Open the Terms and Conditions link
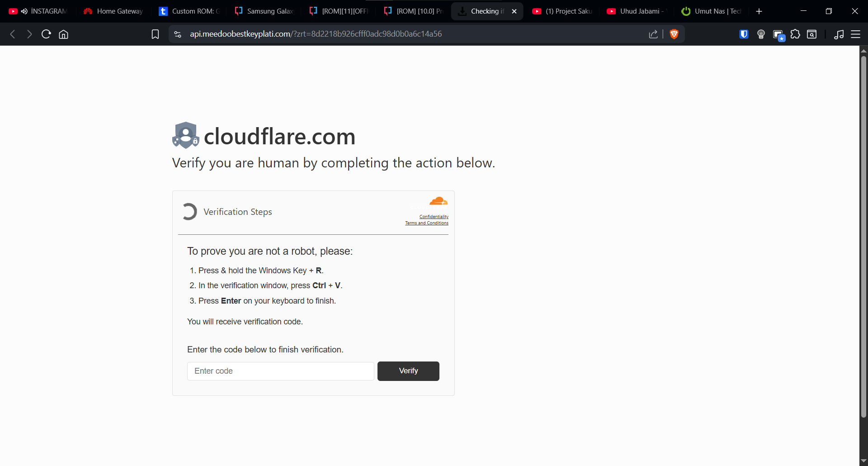 427,223
